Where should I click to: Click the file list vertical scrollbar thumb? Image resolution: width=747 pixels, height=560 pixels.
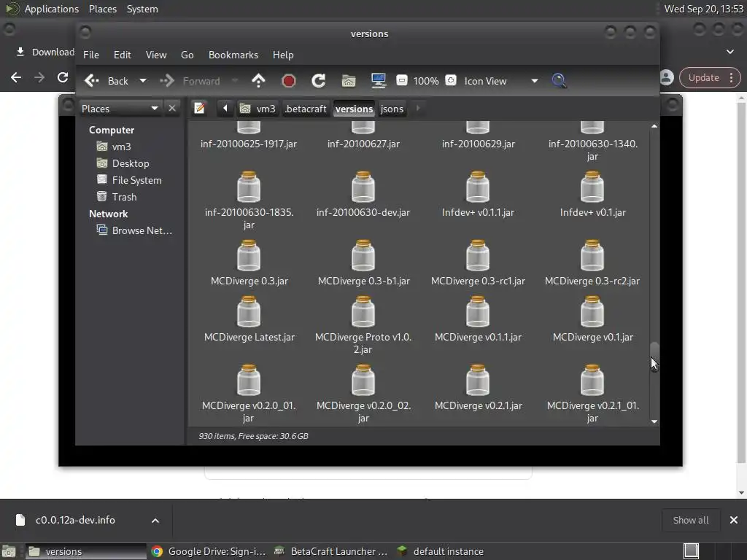pyautogui.click(x=654, y=356)
